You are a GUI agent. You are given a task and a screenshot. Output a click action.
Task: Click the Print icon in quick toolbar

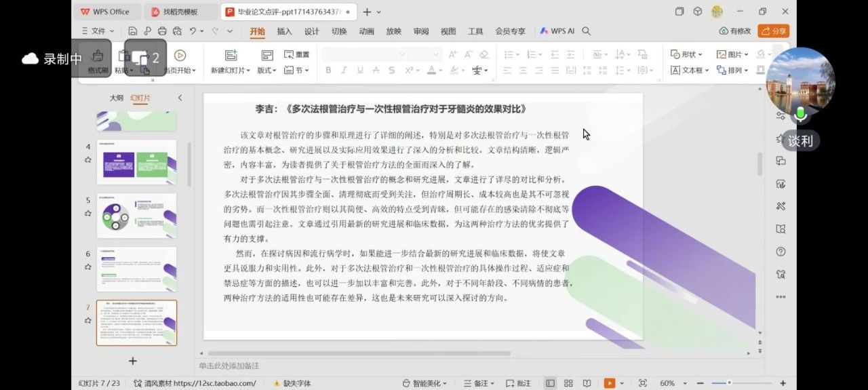162,31
